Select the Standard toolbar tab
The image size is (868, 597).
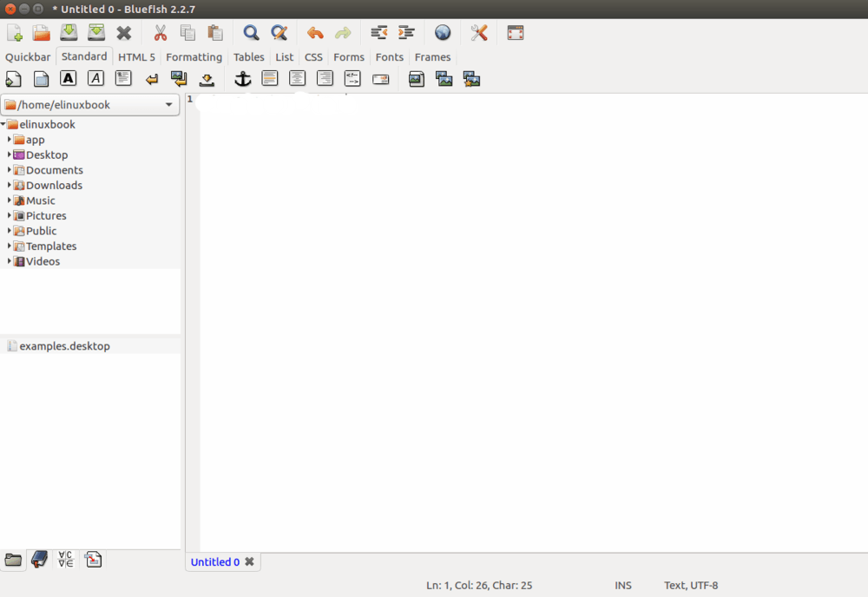point(84,56)
